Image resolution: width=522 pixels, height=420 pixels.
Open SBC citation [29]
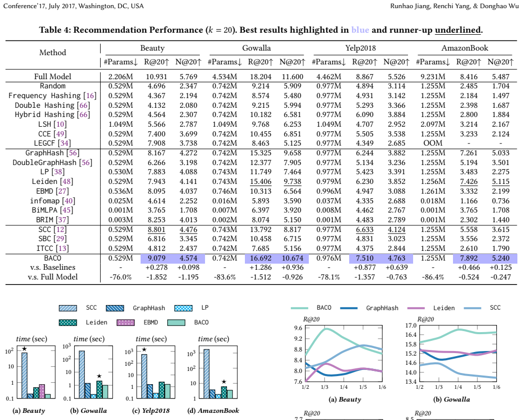pyautogui.click(x=60, y=239)
